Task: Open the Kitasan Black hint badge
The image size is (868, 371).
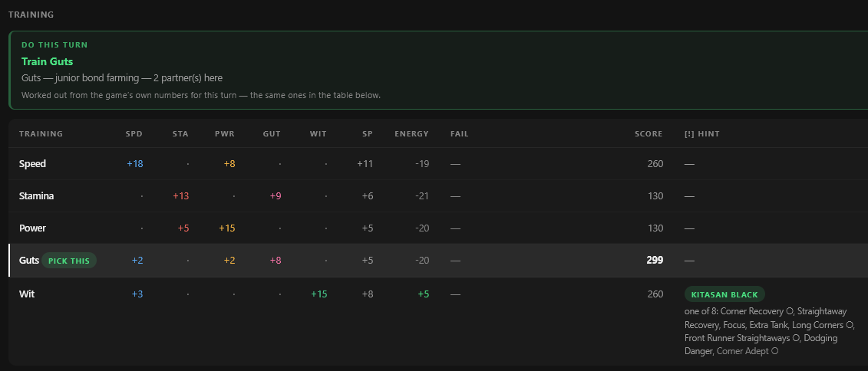Action: 724,294
